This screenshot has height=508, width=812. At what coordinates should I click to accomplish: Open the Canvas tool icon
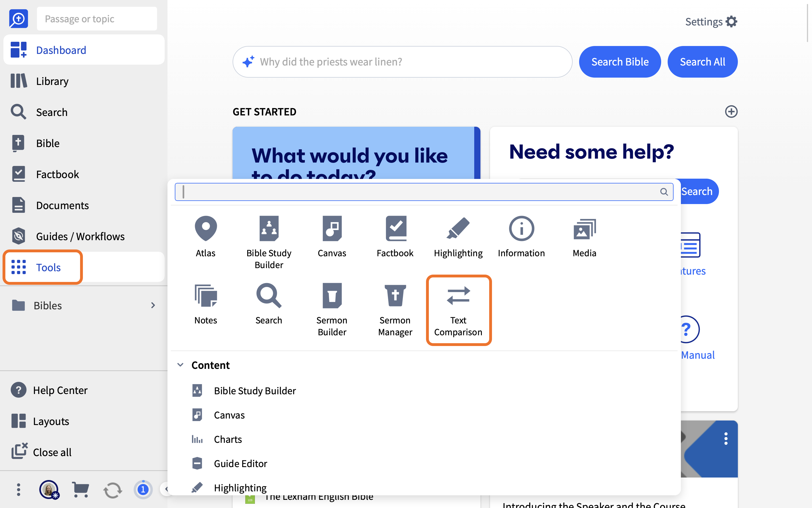pyautogui.click(x=332, y=237)
